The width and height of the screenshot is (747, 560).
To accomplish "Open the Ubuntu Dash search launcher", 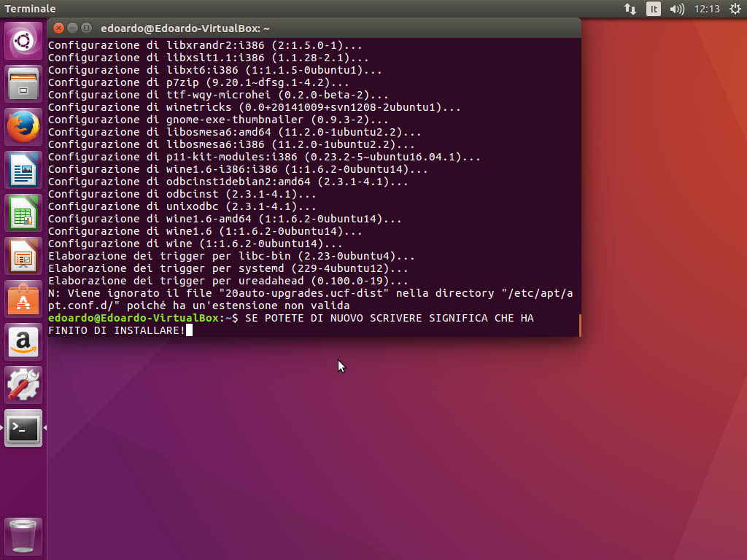I will click(x=24, y=41).
